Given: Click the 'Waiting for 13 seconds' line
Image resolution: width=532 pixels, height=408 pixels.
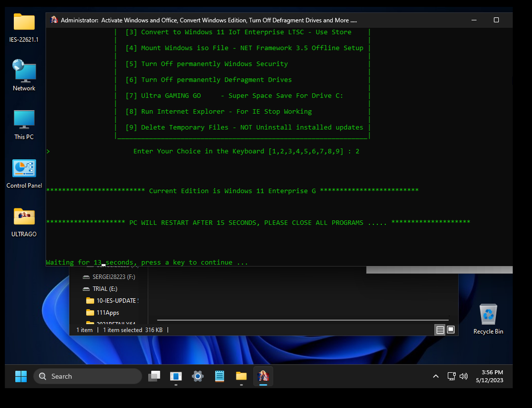Looking at the screenshot, I should tap(147, 262).
